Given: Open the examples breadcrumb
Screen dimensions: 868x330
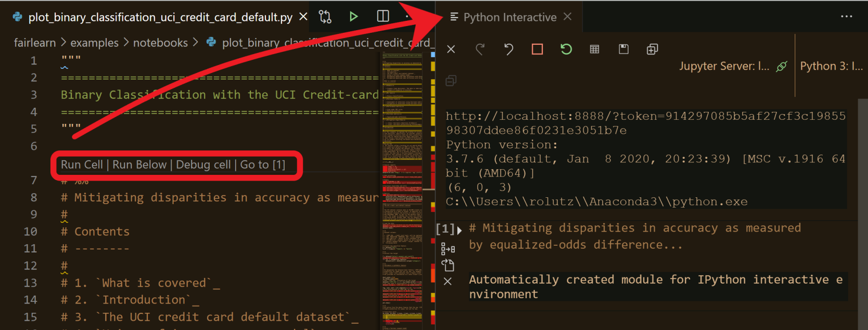Looking at the screenshot, I should click(x=94, y=43).
